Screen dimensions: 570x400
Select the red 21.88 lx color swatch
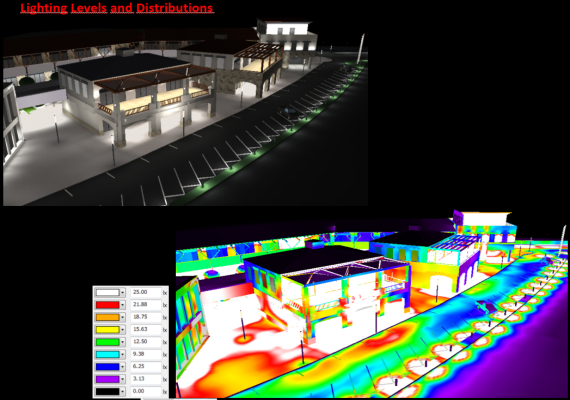(107, 305)
